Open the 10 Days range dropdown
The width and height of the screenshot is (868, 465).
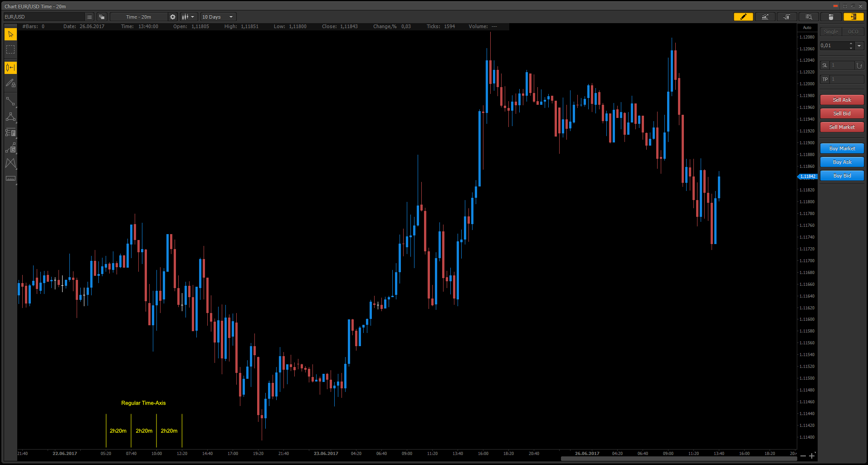click(x=219, y=17)
